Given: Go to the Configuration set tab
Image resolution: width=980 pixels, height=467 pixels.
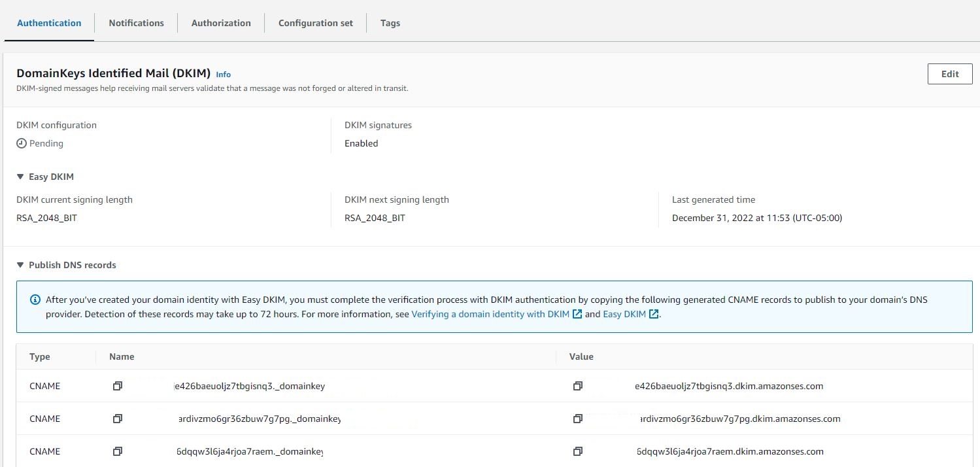Looking at the screenshot, I should 316,23.
